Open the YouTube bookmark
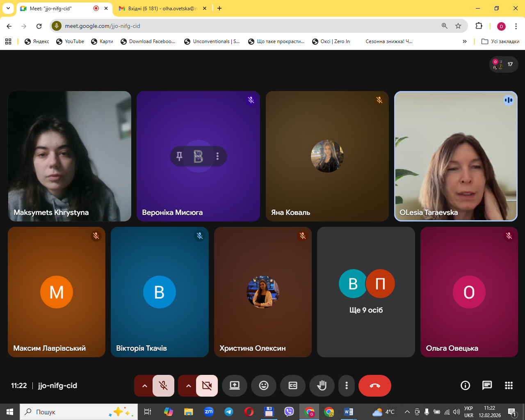The width and height of the screenshot is (525, 420). click(x=70, y=41)
